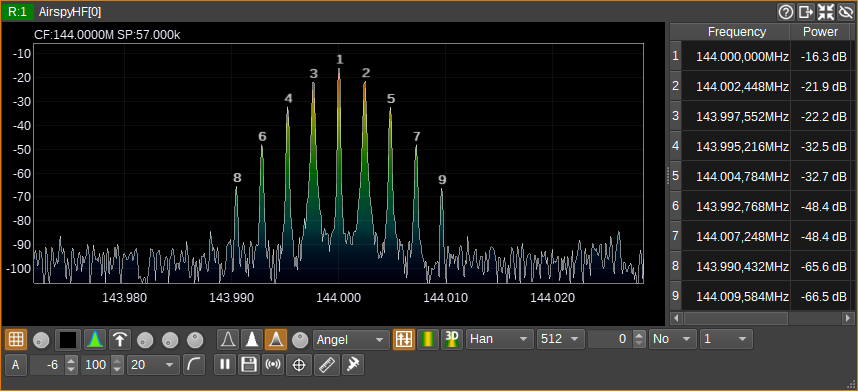This screenshot has height=391, width=858.
Task: Toggle gradient-fill spectrum style button
Action: click(276, 340)
